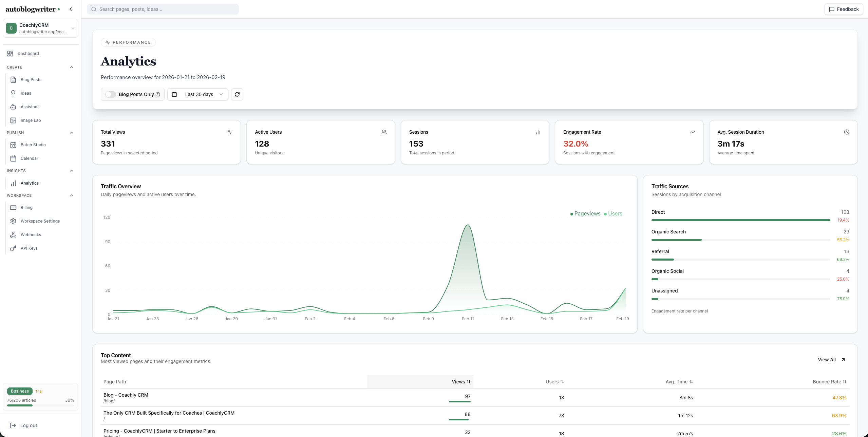Toggle the Blog Posts Only switch
The image size is (868, 437).
pos(110,94)
